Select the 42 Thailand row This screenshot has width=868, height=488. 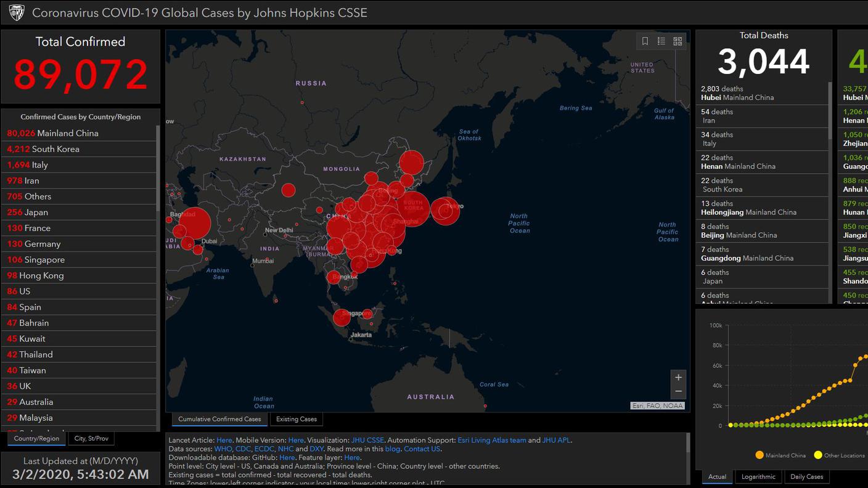pos(80,355)
